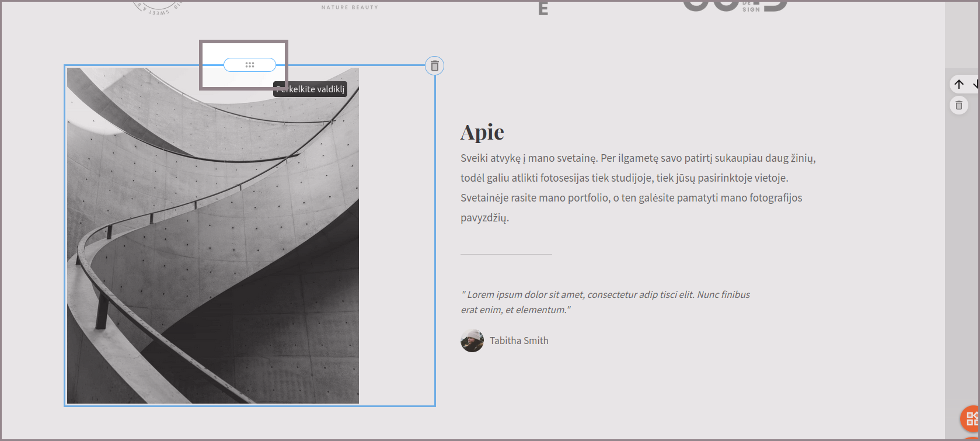
Task: Click the six-dot drag handle above the image
Action: point(250,65)
